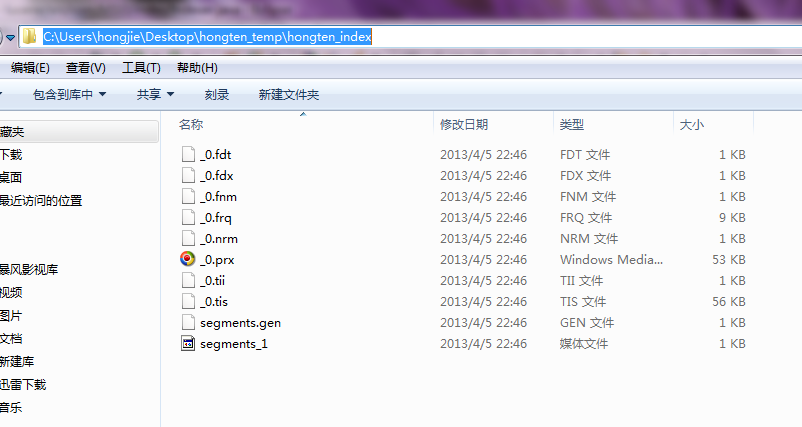Select the _0.frq file name
This screenshot has width=802, height=427.
point(216,218)
